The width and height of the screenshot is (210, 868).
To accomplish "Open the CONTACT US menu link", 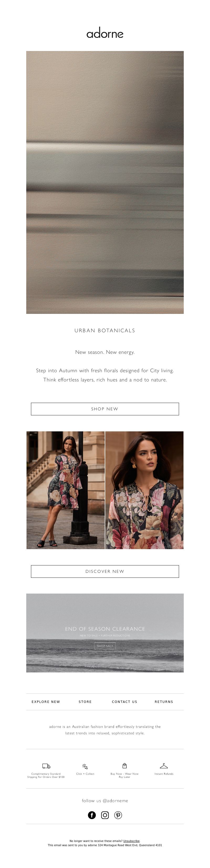I will (x=124, y=702).
